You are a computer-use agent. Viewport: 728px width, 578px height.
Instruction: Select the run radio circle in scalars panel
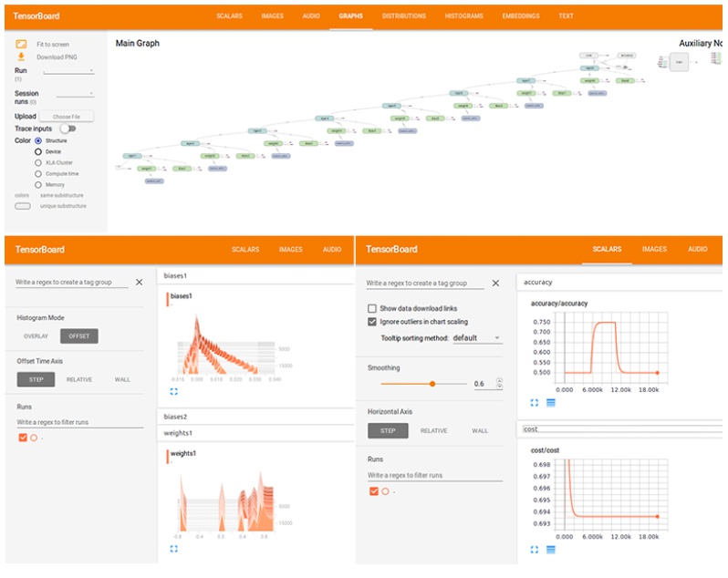pyautogui.click(x=385, y=491)
